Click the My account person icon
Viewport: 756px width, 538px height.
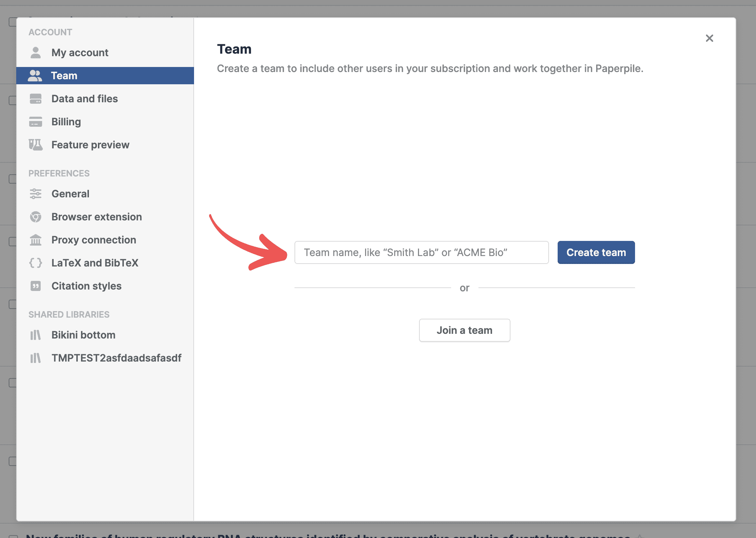click(35, 53)
